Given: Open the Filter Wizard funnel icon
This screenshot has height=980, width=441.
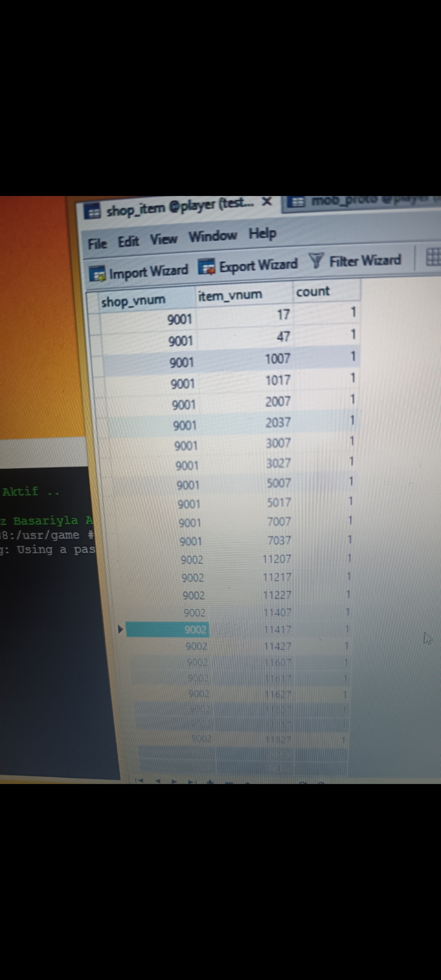Looking at the screenshot, I should pyautogui.click(x=316, y=261).
